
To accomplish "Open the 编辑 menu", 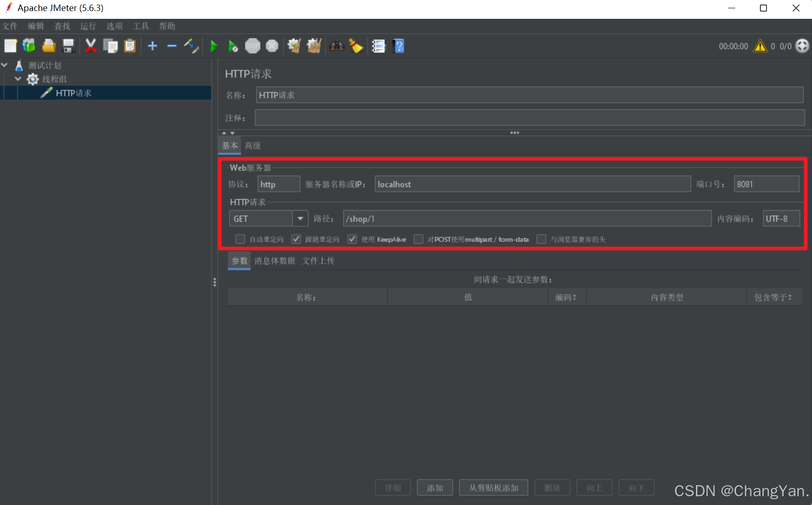I will coord(35,26).
